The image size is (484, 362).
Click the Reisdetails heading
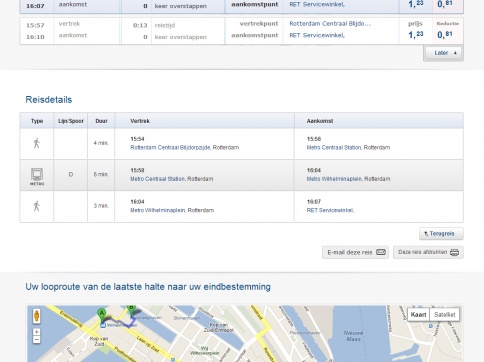point(49,100)
